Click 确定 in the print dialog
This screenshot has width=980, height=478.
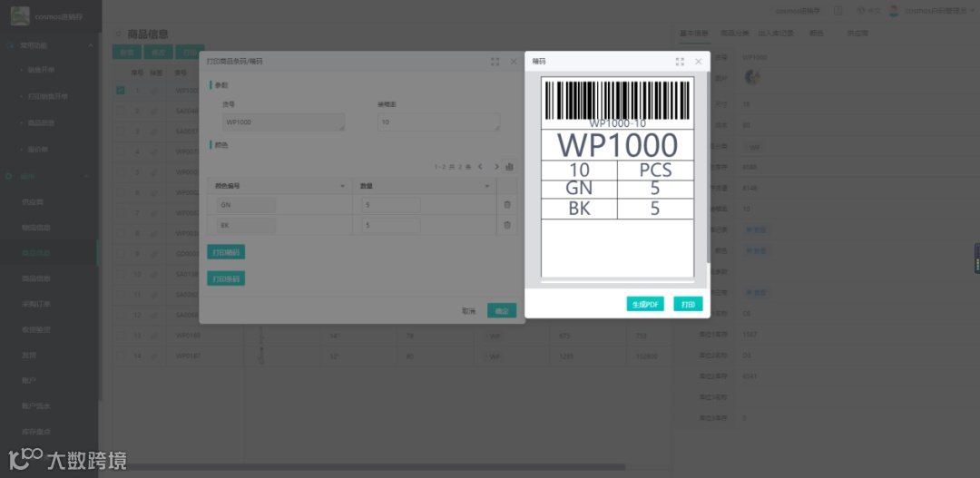[502, 310]
